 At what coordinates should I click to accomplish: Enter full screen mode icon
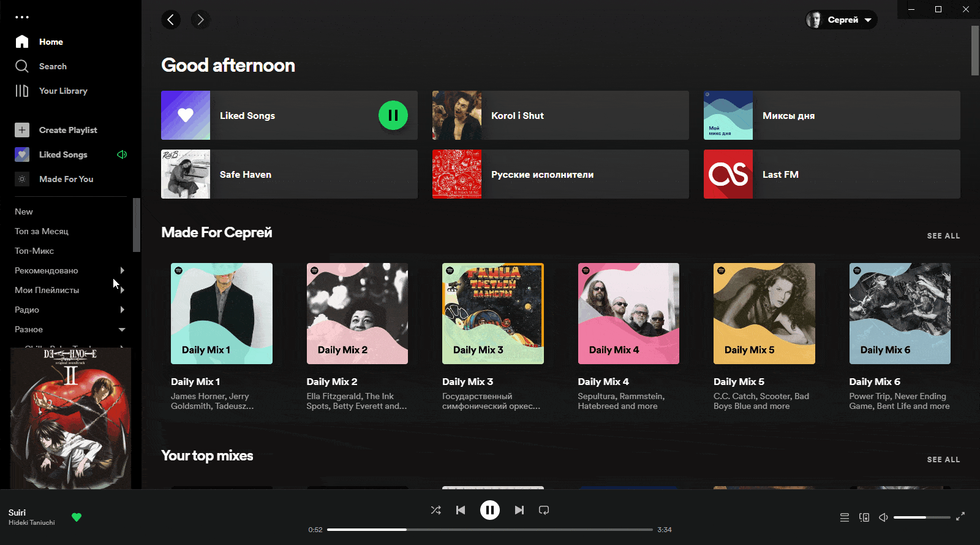tap(960, 517)
